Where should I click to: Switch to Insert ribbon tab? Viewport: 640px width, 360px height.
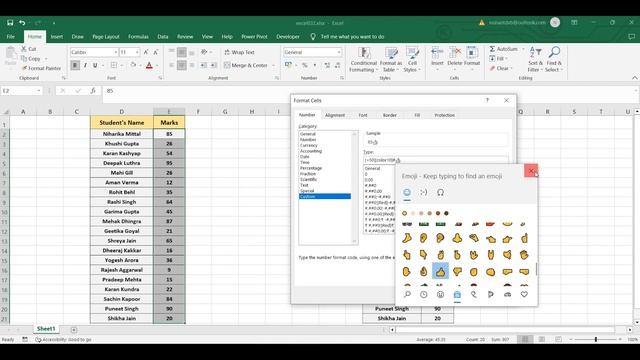tap(57, 37)
